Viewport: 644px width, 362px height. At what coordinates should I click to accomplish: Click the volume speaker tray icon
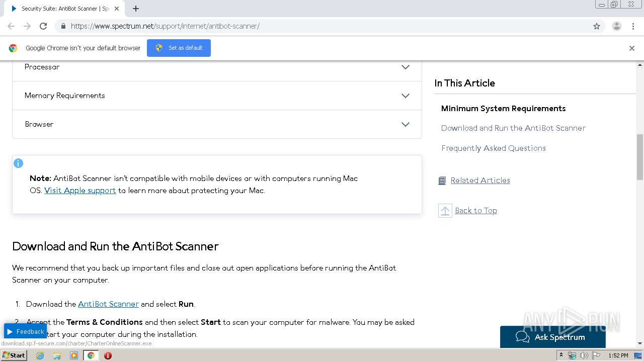click(584, 355)
